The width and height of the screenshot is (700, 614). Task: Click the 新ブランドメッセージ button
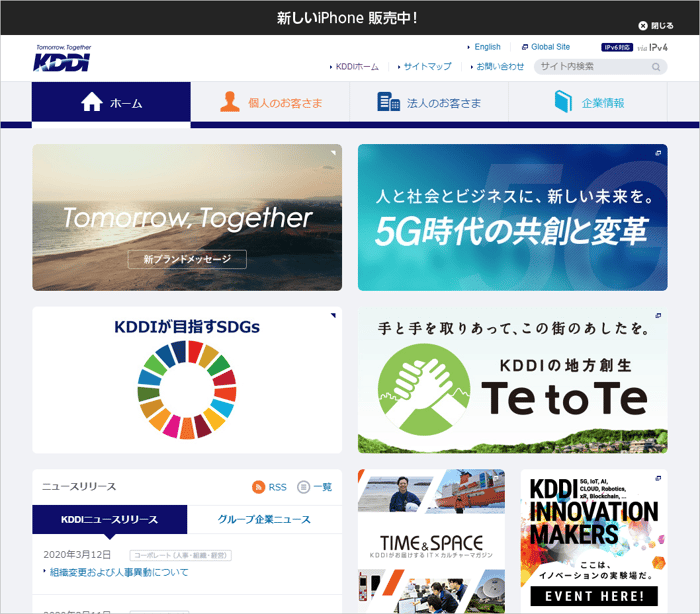pyautogui.click(x=187, y=259)
